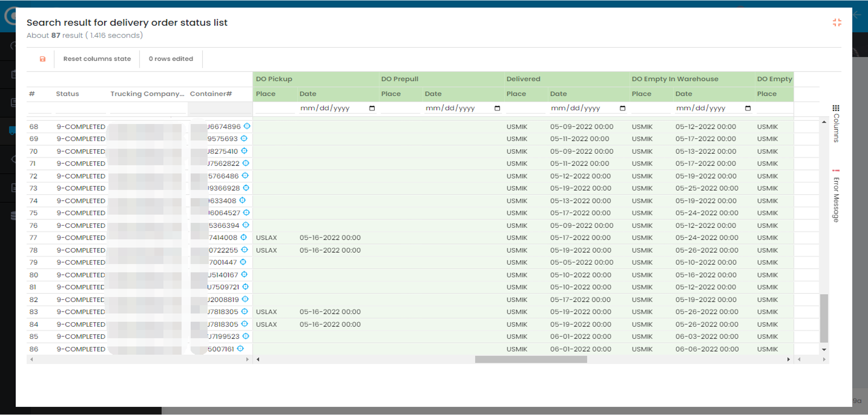Viewport: 868px width, 415px height.
Task: Open the DO Prepull date filter calendar picker
Action: click(x=497, y=108)
